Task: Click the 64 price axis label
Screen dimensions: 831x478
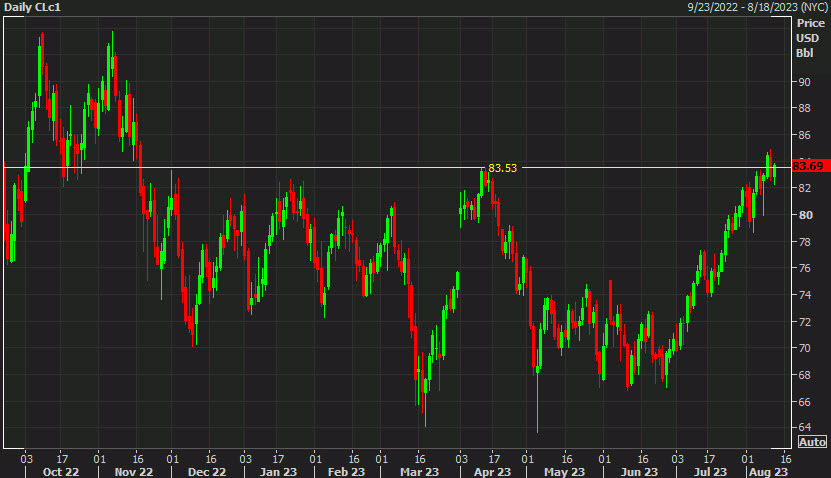Action: (805, 427)
